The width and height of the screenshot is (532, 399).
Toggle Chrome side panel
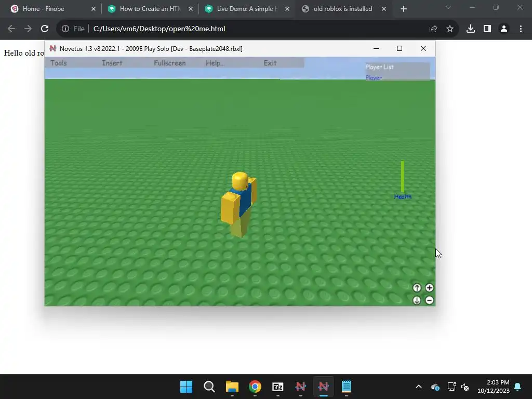487,29
